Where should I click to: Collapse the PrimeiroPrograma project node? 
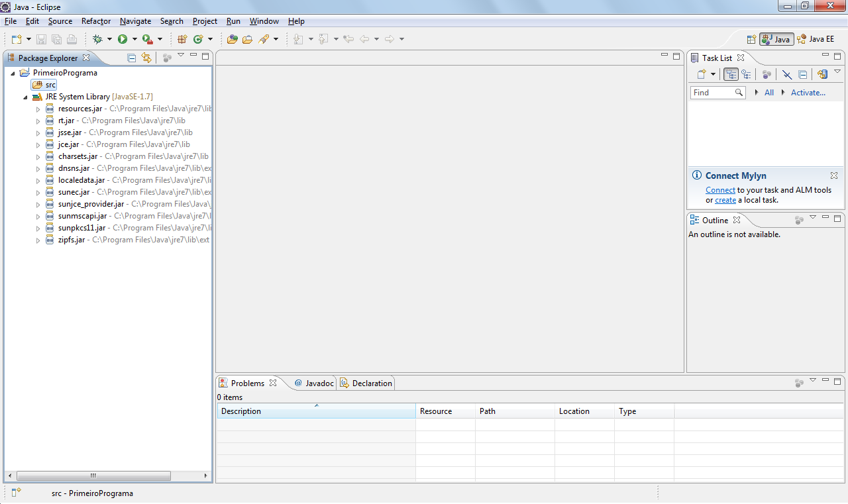pos(13,73)
